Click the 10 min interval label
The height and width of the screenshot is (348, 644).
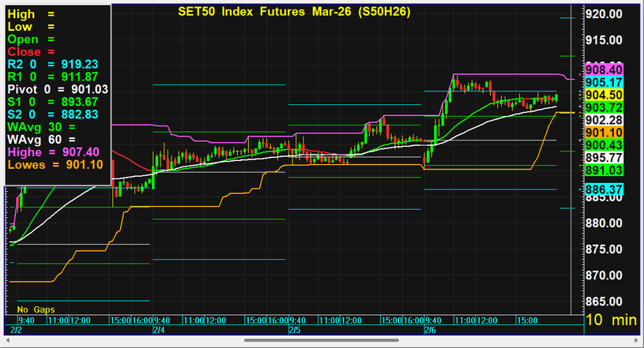(x=610, y=320)
